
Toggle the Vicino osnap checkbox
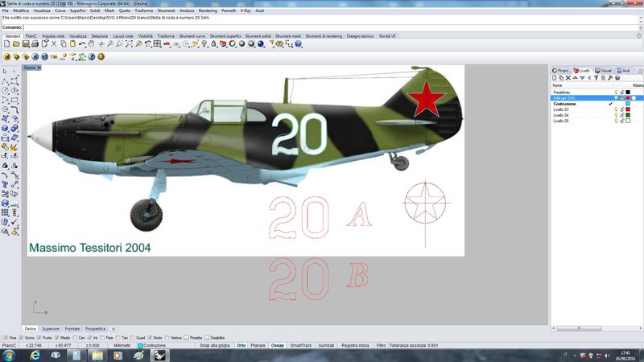click(x=22, y=338)
